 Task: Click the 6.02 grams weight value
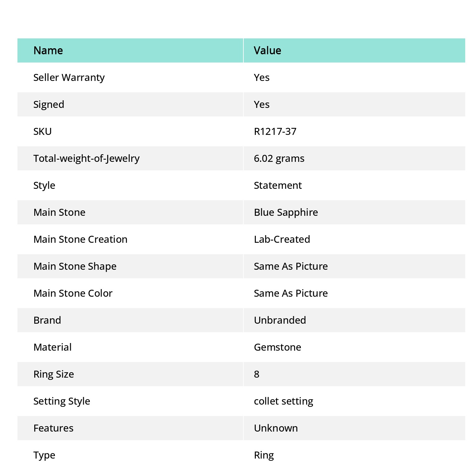(x=279, y=158)
